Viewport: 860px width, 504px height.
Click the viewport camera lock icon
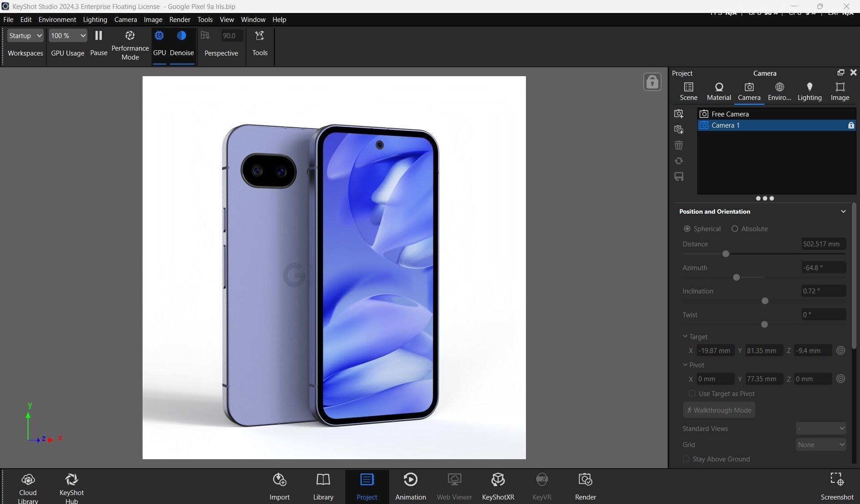[652, 82]
